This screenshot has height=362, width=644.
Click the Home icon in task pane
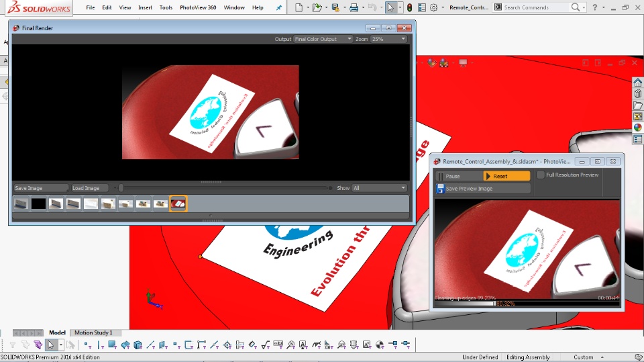pyautogui.click(x=637, y=82)
